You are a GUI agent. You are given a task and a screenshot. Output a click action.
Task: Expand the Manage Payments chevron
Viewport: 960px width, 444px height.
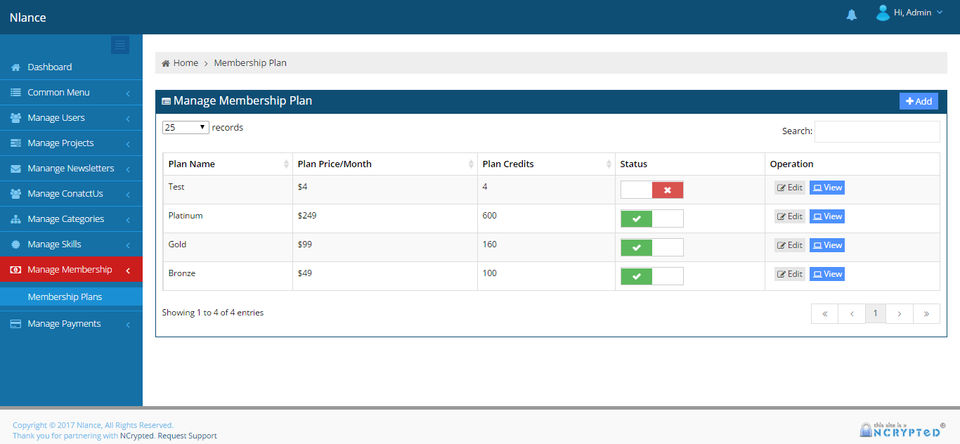point(128,325)
